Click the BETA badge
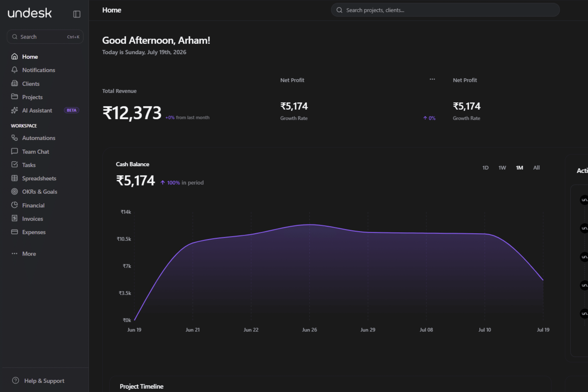 click(x=71, y=110)
